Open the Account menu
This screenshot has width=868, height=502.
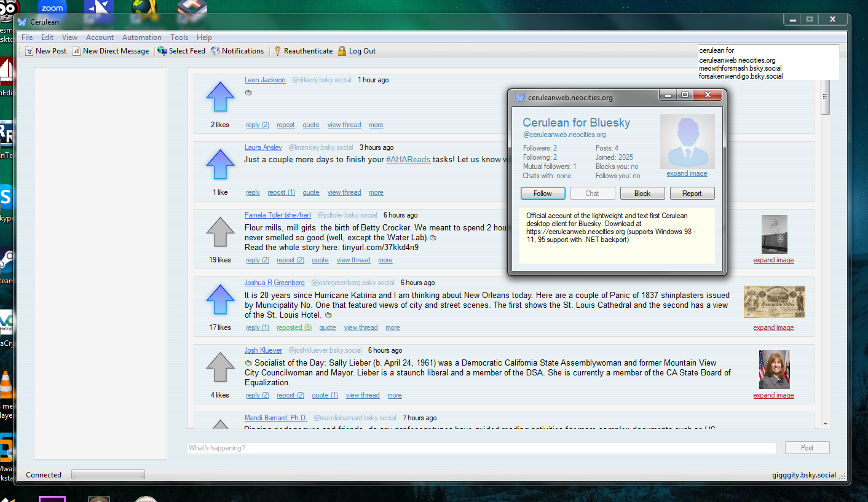pos(100,37)
